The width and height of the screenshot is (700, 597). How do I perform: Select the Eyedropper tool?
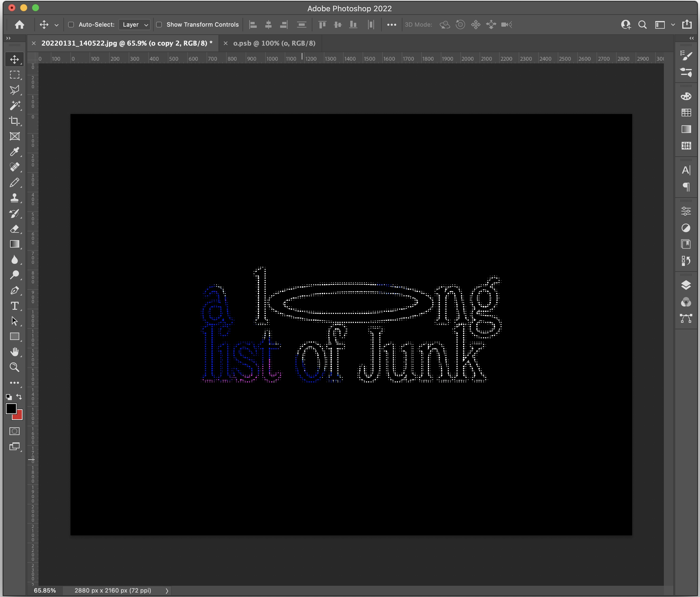click(x=15, y=152)
